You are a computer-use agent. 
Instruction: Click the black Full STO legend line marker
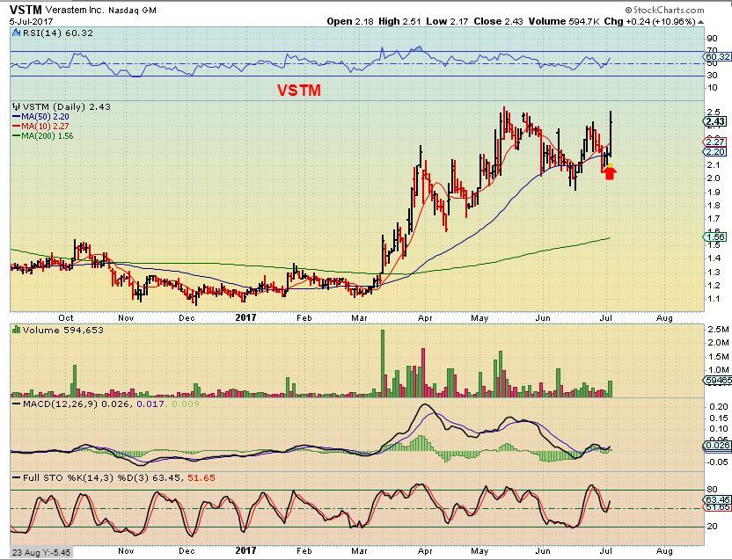pos(17,478)
